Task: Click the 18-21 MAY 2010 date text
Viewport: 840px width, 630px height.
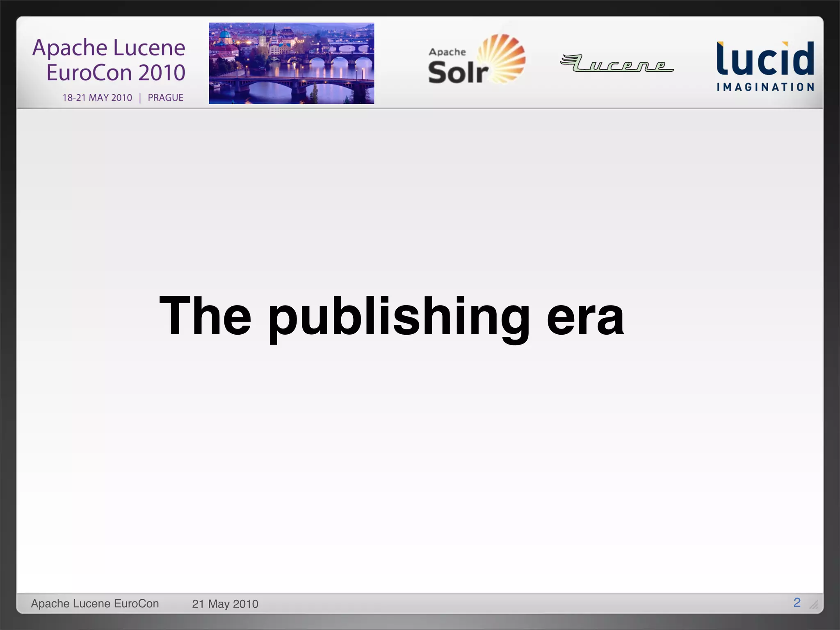Action: click(x=97, y=98)
